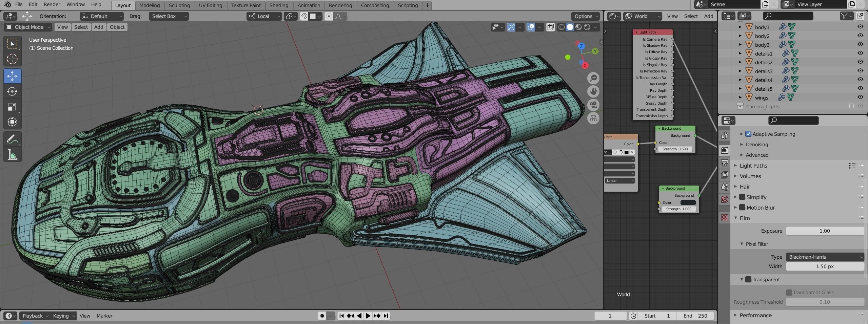Open the Playback popover in timeline
This screenshot has height=324, width=868.
(35, 316)
